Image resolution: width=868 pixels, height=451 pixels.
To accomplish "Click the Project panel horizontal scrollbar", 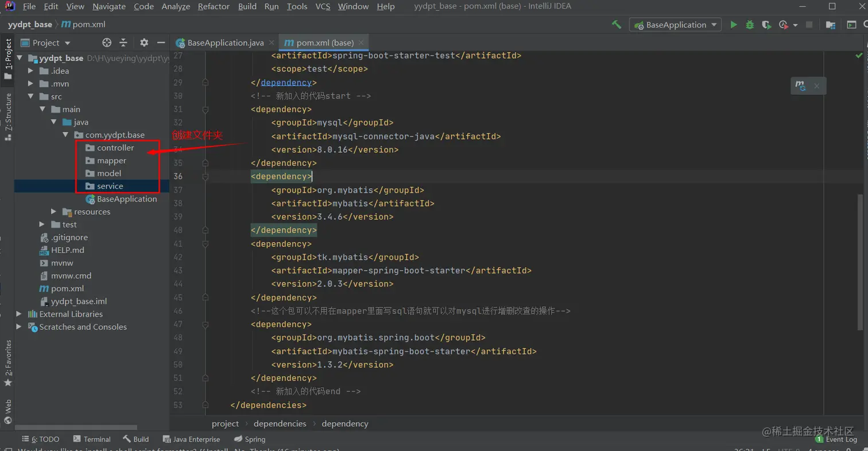I will tap(75, 427).
